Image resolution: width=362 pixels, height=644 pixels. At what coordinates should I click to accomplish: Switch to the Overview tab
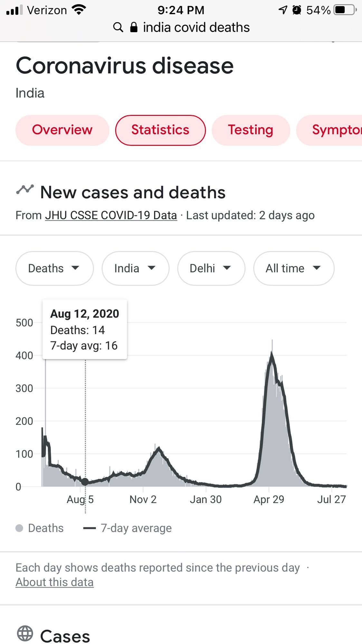62,130
